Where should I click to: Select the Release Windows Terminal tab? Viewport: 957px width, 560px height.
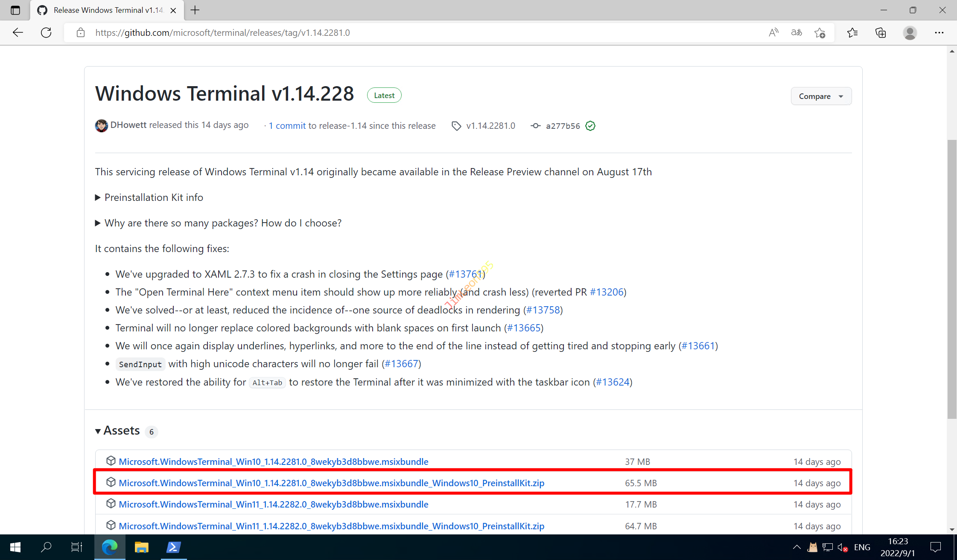pos(107,10)
